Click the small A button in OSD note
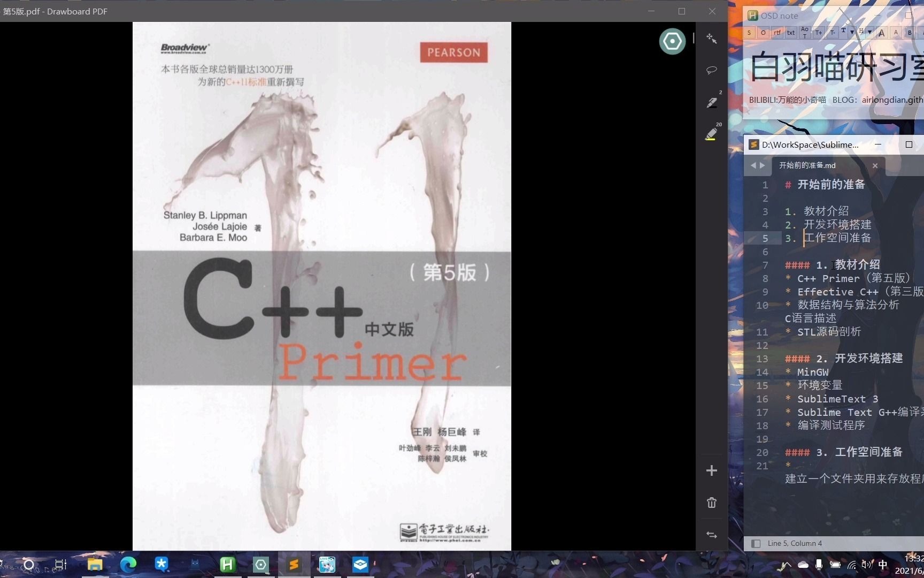This screenshot has height=578, width=924. pos(896,33)
